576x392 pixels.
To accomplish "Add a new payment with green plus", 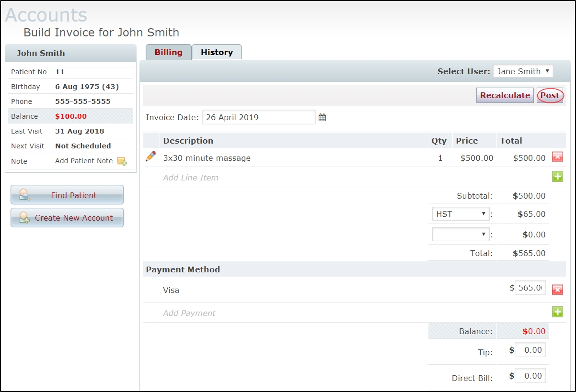I will coord(557,312).
